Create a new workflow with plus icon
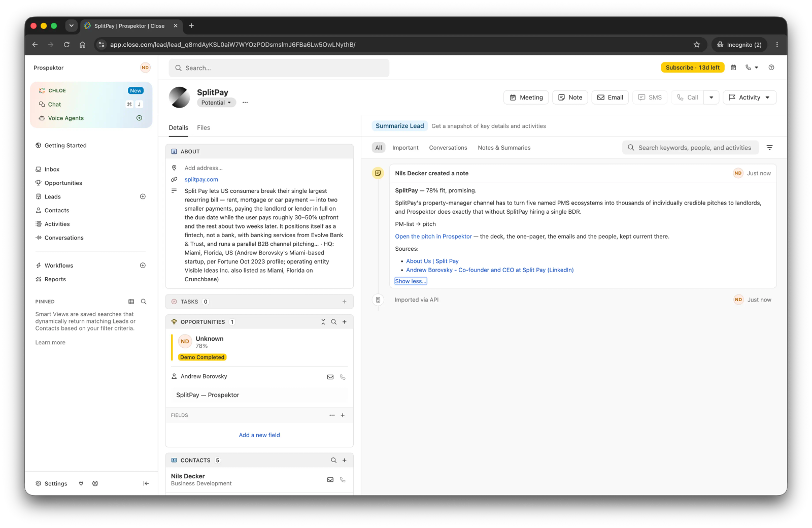 pos(143,266)
